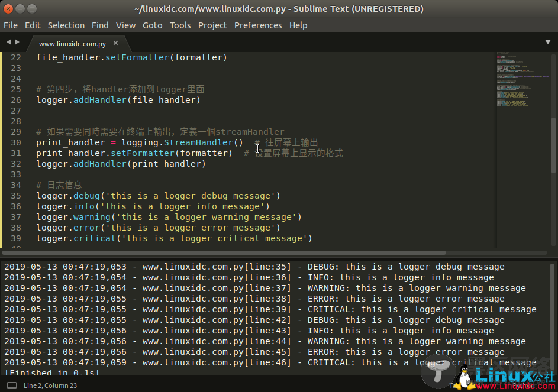
Task: Click output row for [line:36] INFO
Action: coord(249,277)
